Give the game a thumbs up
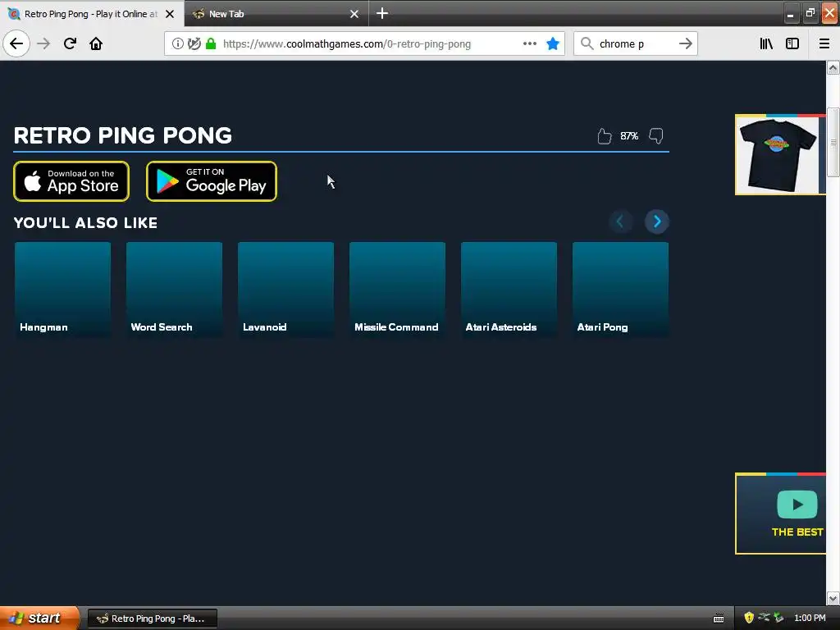Image resolution: width=840 pixels, height=630 pixels. click(605, 136)
